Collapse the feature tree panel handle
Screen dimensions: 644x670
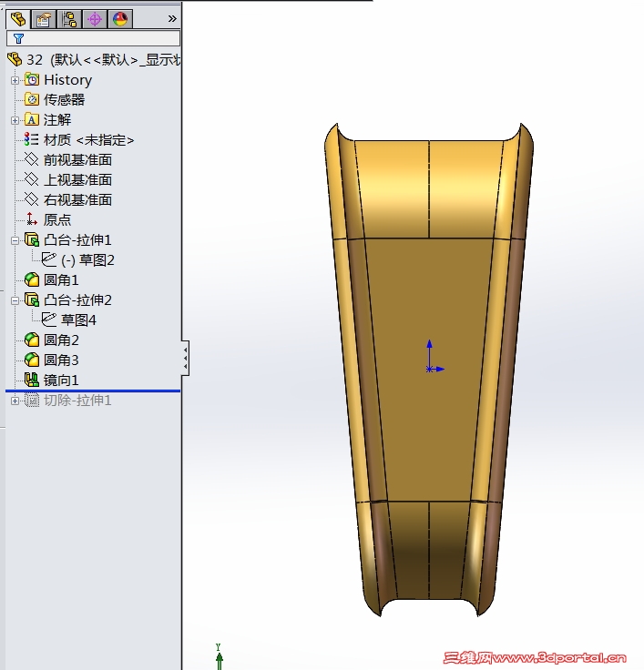pyautogui.click(x=185, y=358)
